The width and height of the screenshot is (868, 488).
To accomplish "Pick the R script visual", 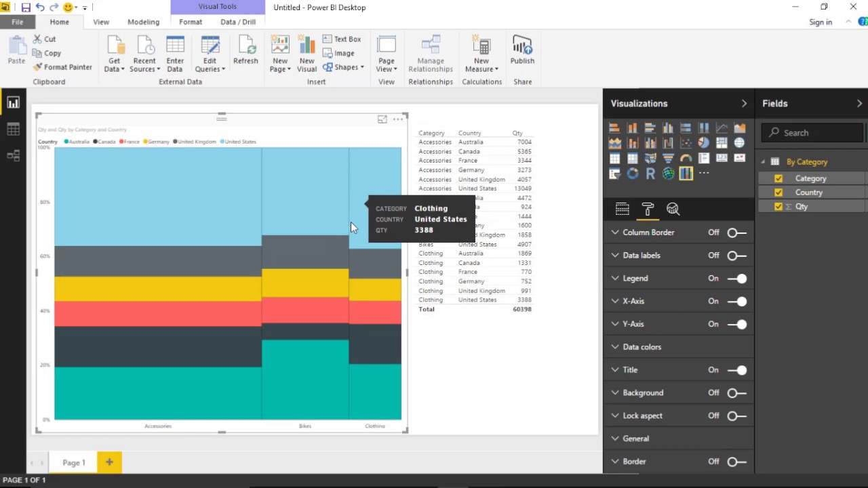I will click(x=650, y=174).
